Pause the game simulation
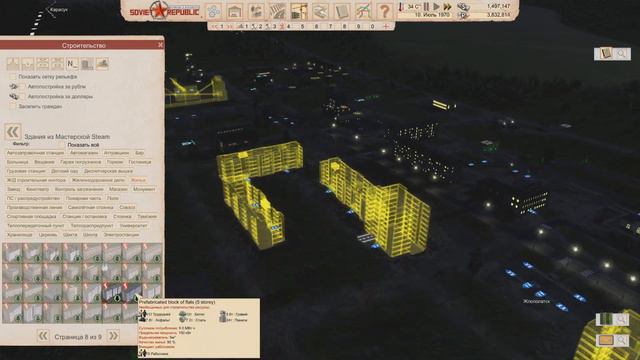 point(426,7)
